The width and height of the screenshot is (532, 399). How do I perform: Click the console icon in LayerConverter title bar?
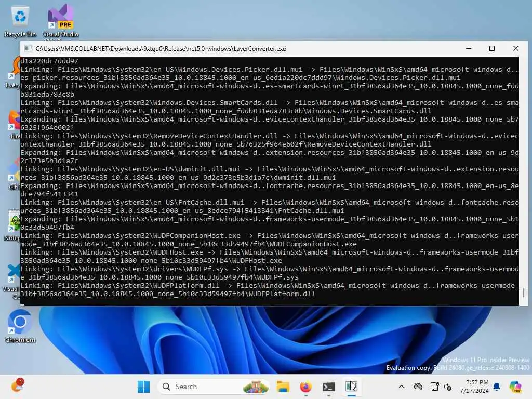click(x=29, y=48)
